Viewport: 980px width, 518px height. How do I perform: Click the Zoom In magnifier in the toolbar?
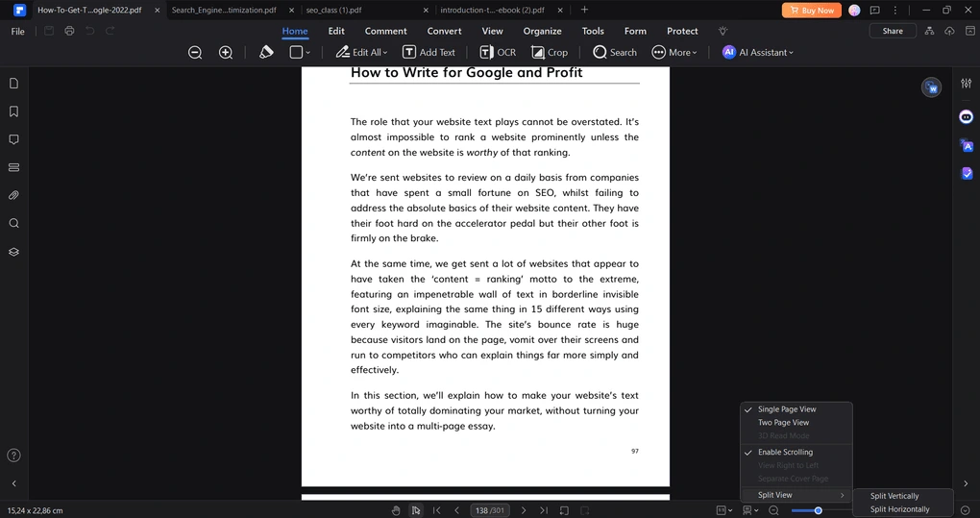click(x=226, y=53)
